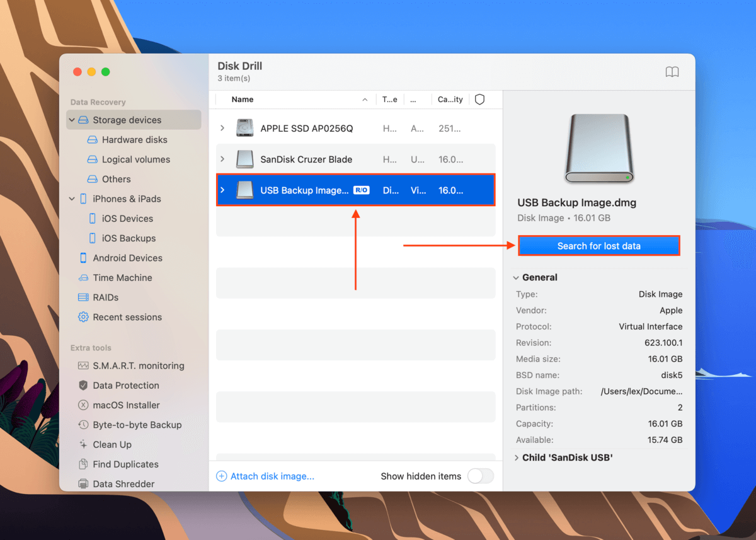
Task: Open RAIDs in the sidebar
Action: (106, 297)
